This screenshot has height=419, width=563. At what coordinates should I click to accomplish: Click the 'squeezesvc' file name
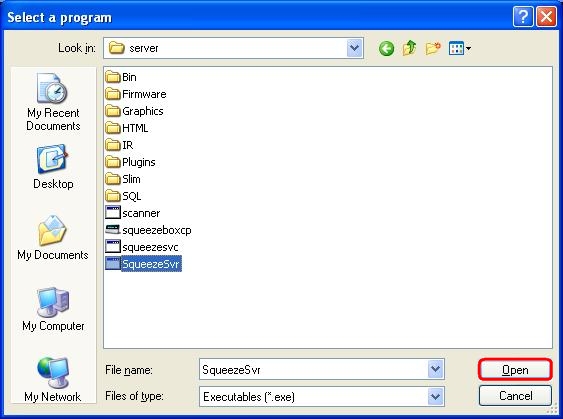[150, 247]
